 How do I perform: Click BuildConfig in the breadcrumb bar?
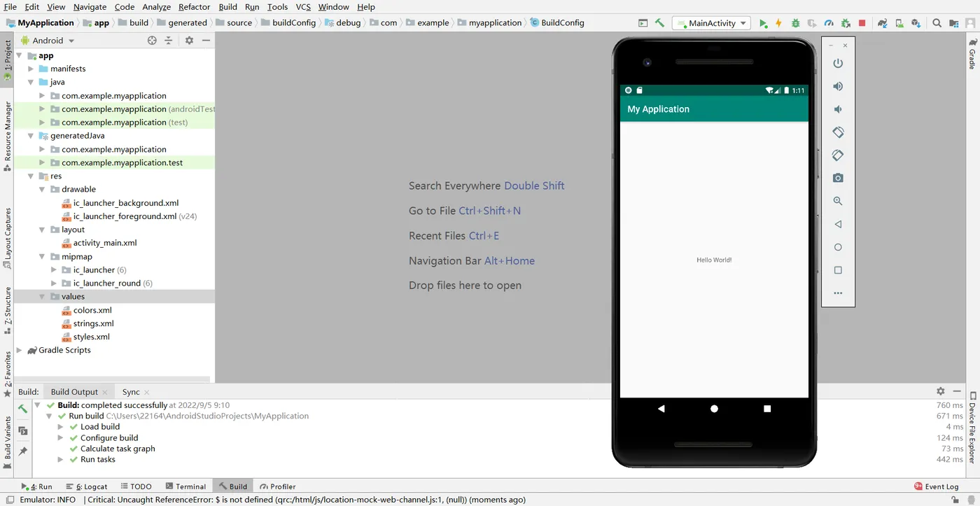557,22
